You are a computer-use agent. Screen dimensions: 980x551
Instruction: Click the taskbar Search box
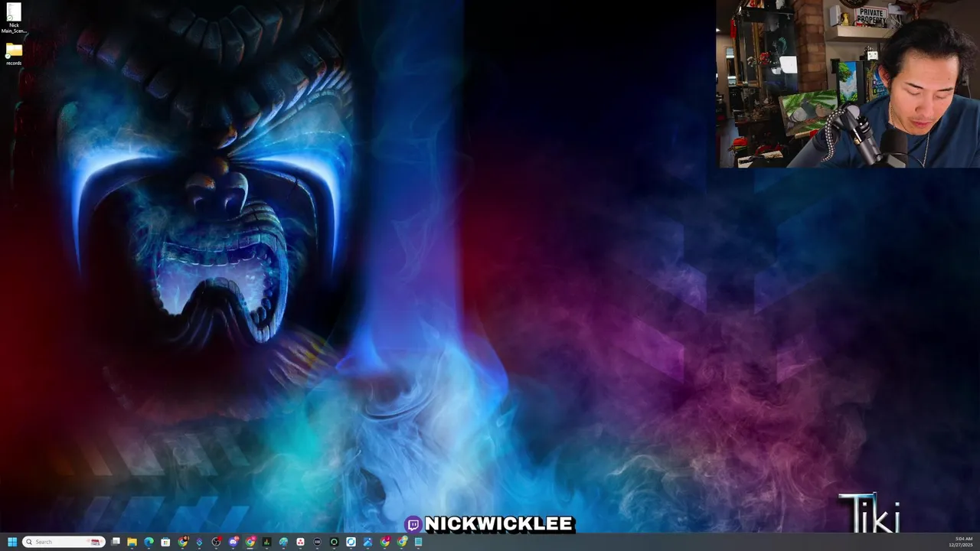64,542
